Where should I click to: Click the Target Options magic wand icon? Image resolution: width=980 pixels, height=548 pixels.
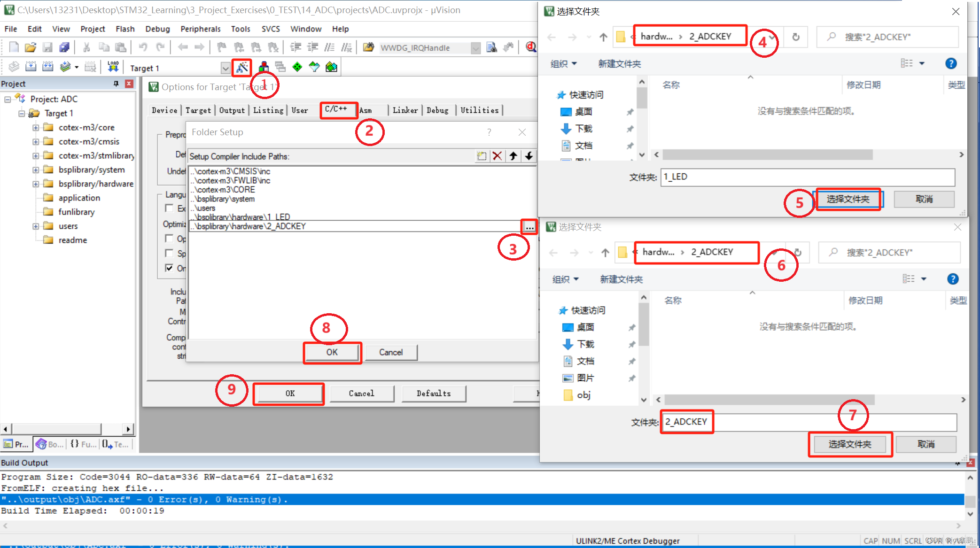click(241, 67)
